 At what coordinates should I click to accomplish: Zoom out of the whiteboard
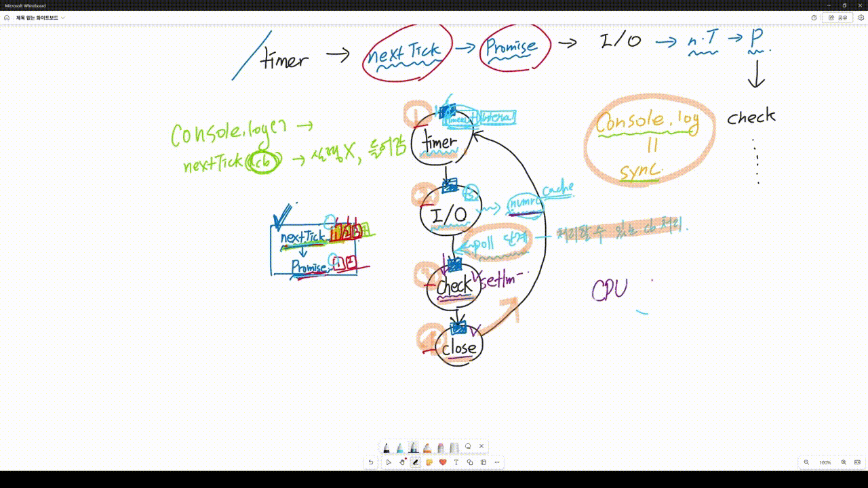pyautogui.click(x=806, y=462)
